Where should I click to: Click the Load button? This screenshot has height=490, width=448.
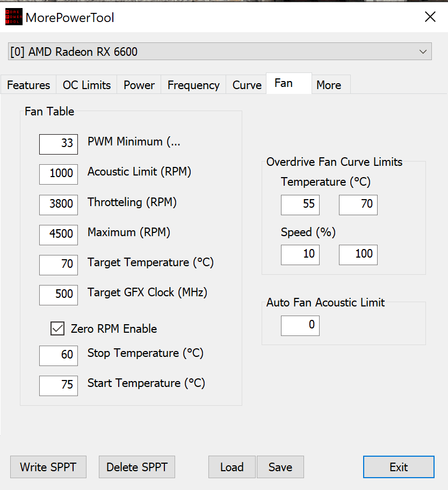tap(232, 467)
